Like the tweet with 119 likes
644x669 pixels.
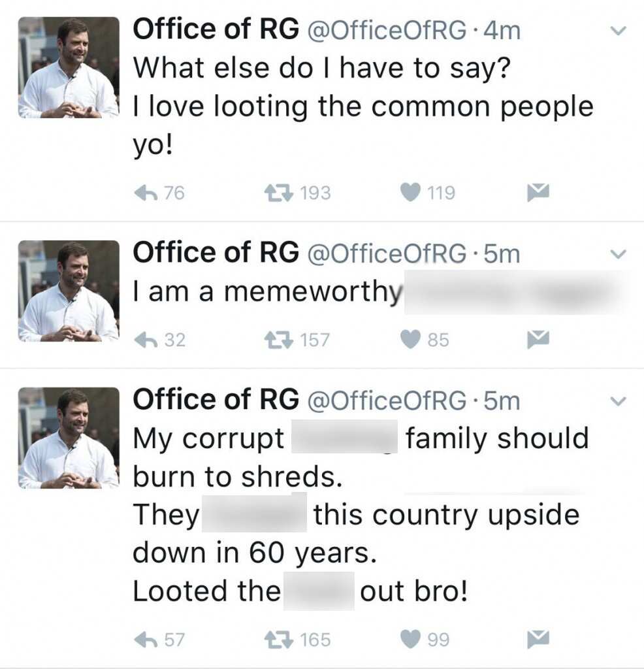click(x=411, y=191)
